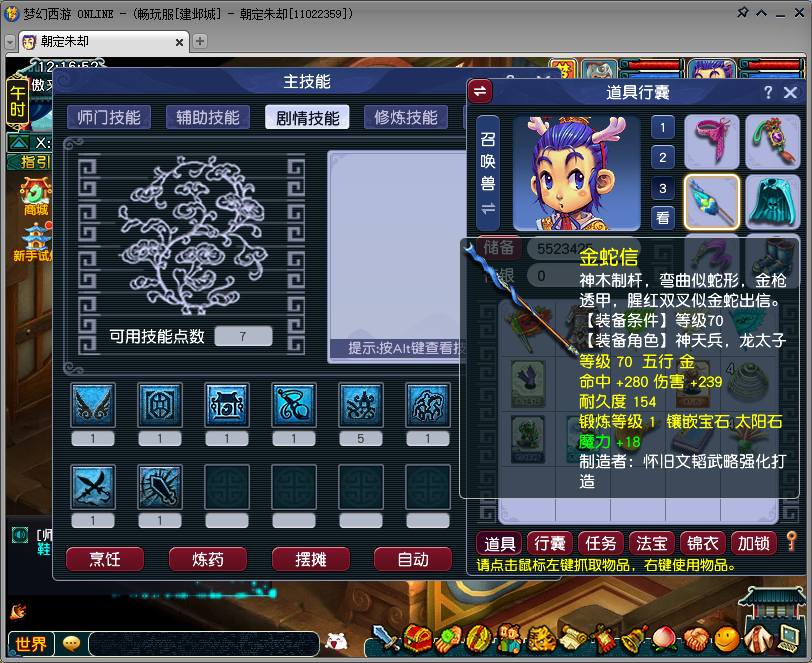Image resolution: width=812 pixels, height=663 pixels.
Task: Click the 摆摊 stall button
Action: (x=311, y=559)
